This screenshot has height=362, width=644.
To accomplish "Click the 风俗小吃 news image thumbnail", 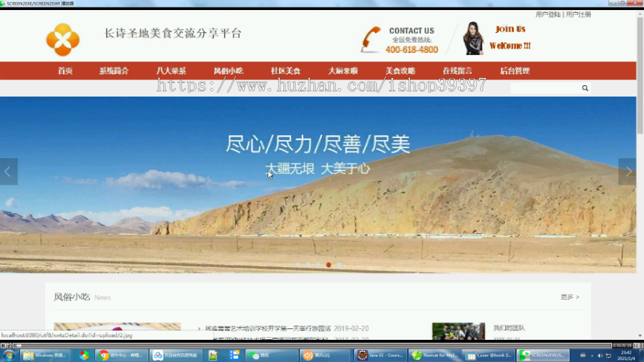I will tap(117, 327).
